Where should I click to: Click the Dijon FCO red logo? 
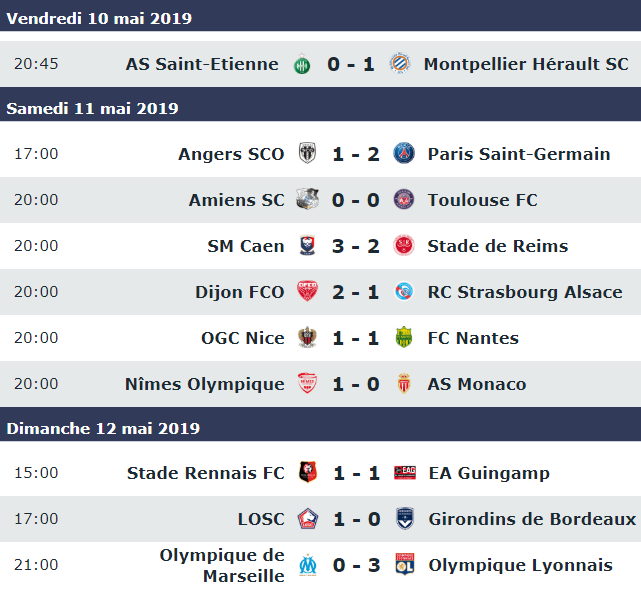pos(307,291)
